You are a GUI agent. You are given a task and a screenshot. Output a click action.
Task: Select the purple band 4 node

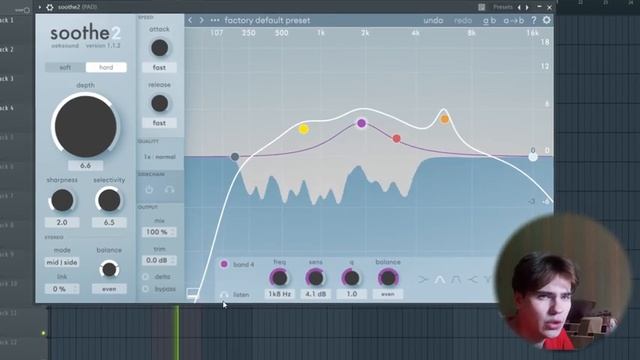(361, 123)
